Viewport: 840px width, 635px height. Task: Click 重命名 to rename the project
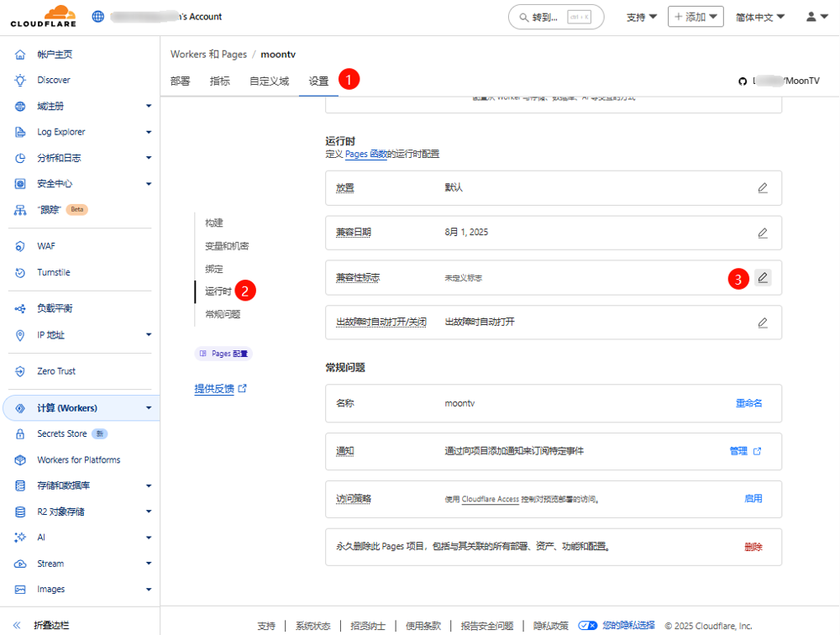(748, 403)
